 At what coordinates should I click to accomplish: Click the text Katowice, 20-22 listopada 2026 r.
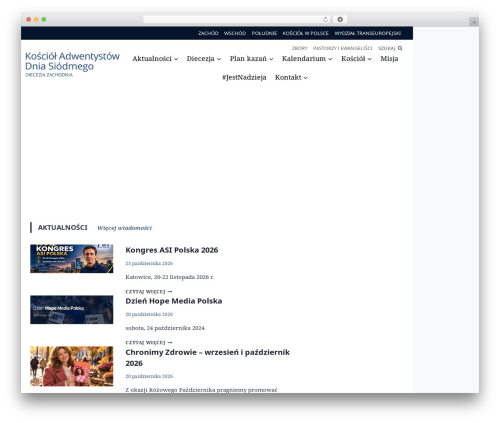170,277
